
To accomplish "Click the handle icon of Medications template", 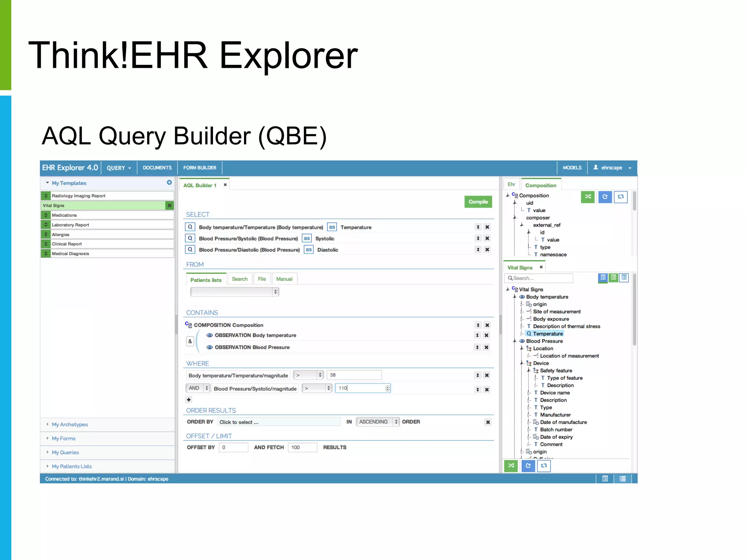I will pyautogui.click(x=46, y=215).
